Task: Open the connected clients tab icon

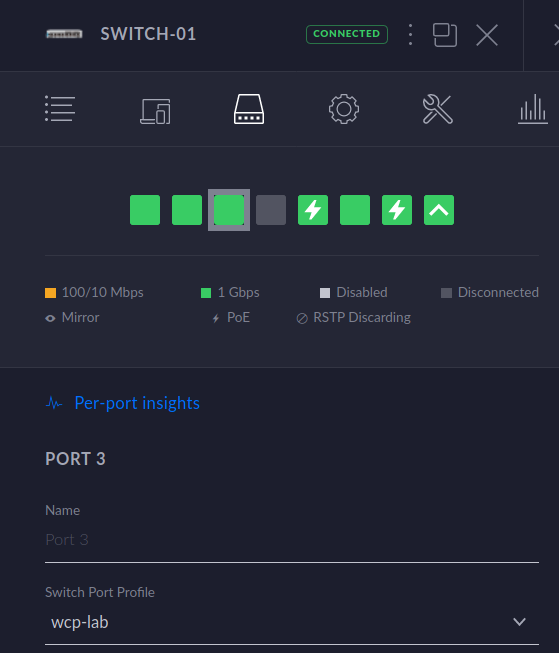Action: [155, 111]
